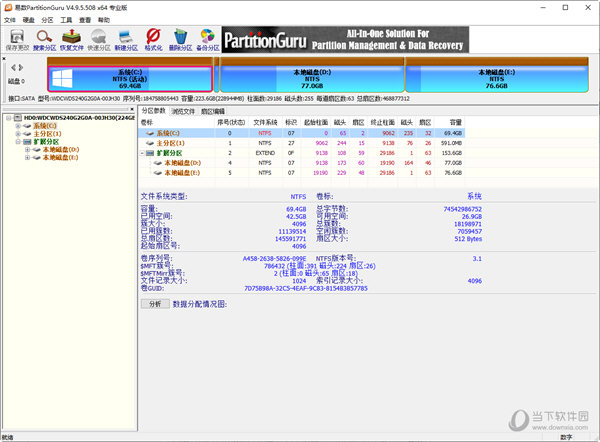Select 本地磁盘(D:) label in tree
This screenshot has height=442, width=600.
click(x=61, y=149)
